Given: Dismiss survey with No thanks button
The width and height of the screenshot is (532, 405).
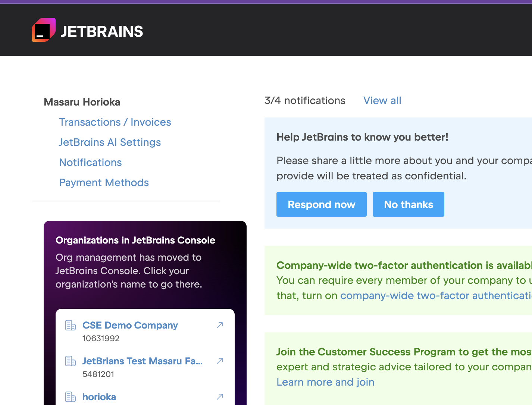Looking at the screenshot, I should pyautogui.click(x=408, y=204).
